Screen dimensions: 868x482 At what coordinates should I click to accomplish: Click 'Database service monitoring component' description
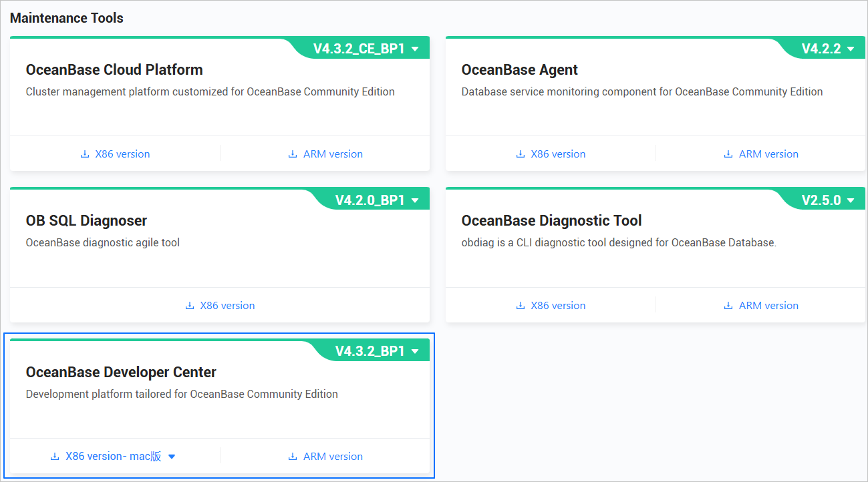pyautogui.click(x=642, y=92)
